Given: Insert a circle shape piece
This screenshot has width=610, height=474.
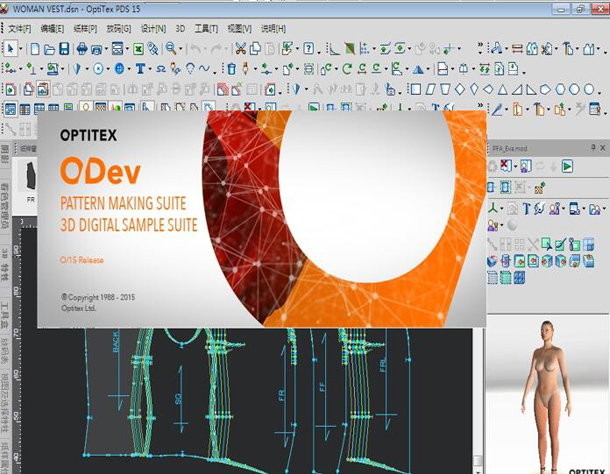Looking at the screenshot, I should pos(589,90).
